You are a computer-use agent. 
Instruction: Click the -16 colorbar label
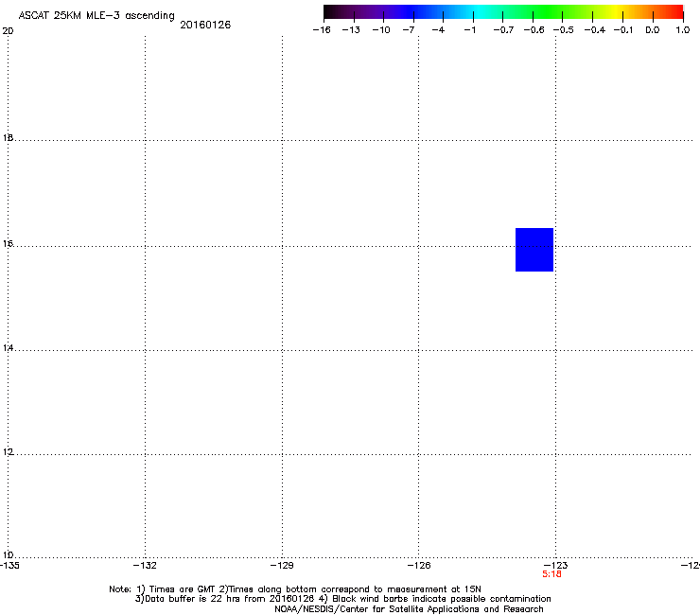click(322, 30)
